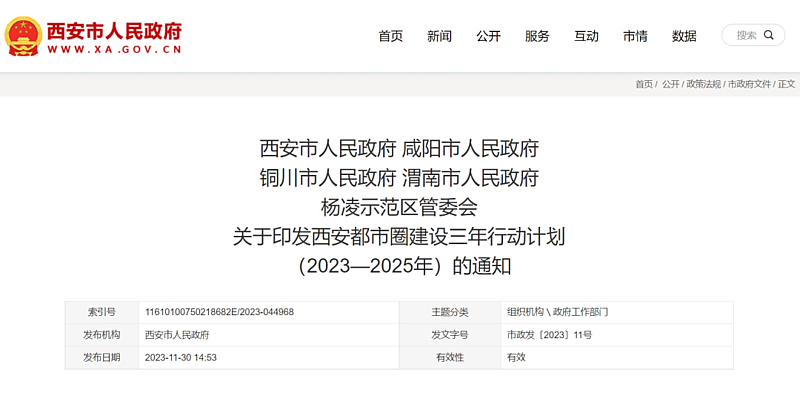Click the index number 11610100750218682E/2023-044968
800x399 pixels.
(x=219, y=312)
